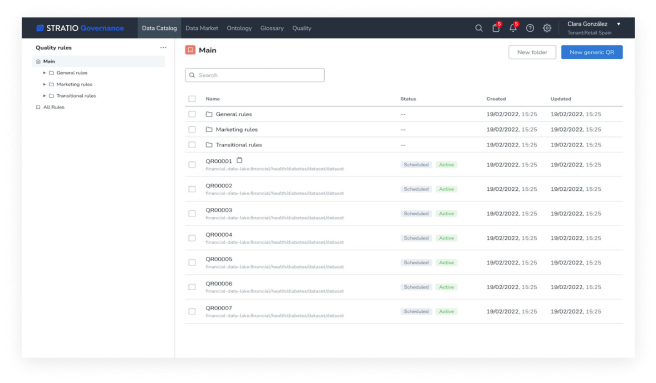Click the Transitional rules folder icon in table
The image size is (656, 383).
coord(209,145)
